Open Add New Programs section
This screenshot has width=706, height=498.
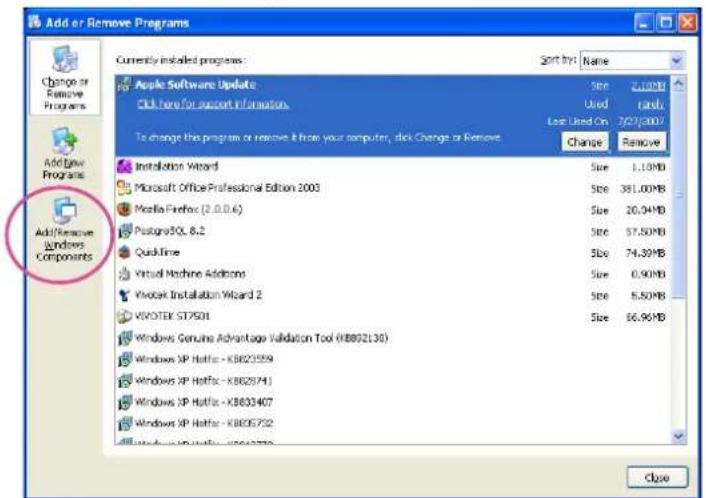(64, 153)
